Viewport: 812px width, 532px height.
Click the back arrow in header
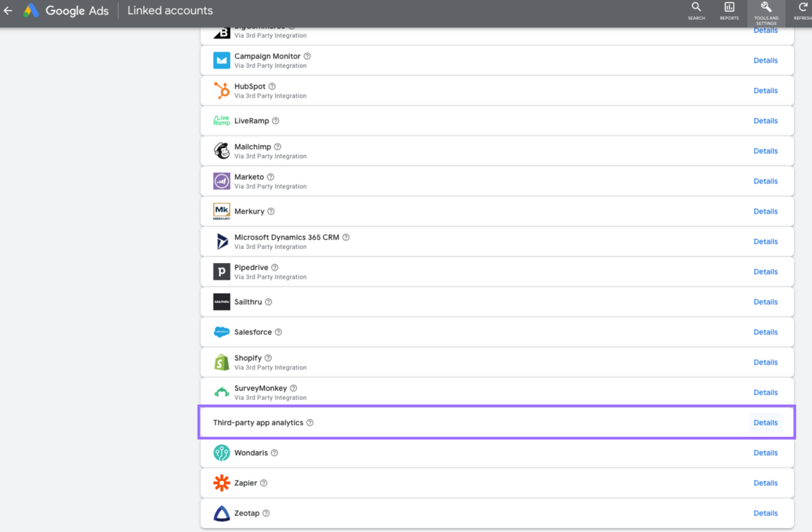[8, 11]
